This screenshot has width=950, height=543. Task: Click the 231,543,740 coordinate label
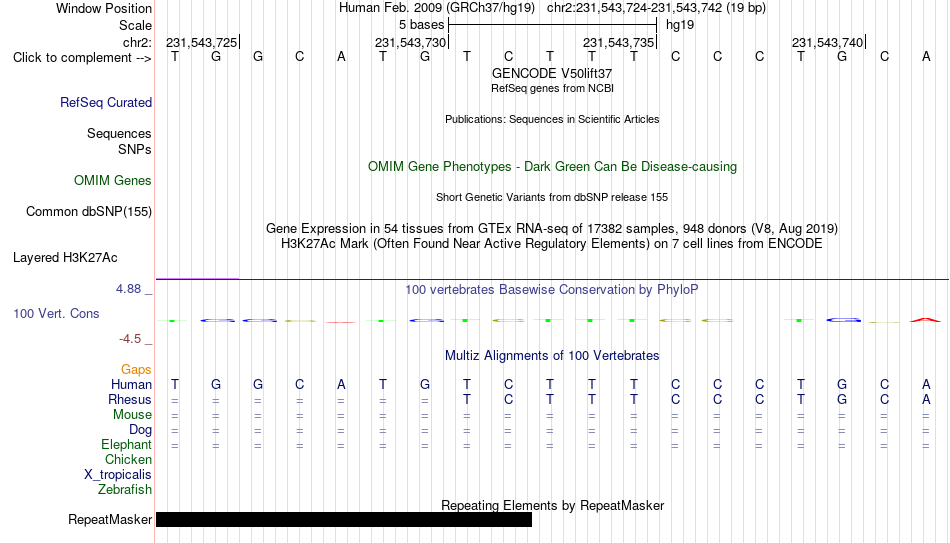coord(827,42)
